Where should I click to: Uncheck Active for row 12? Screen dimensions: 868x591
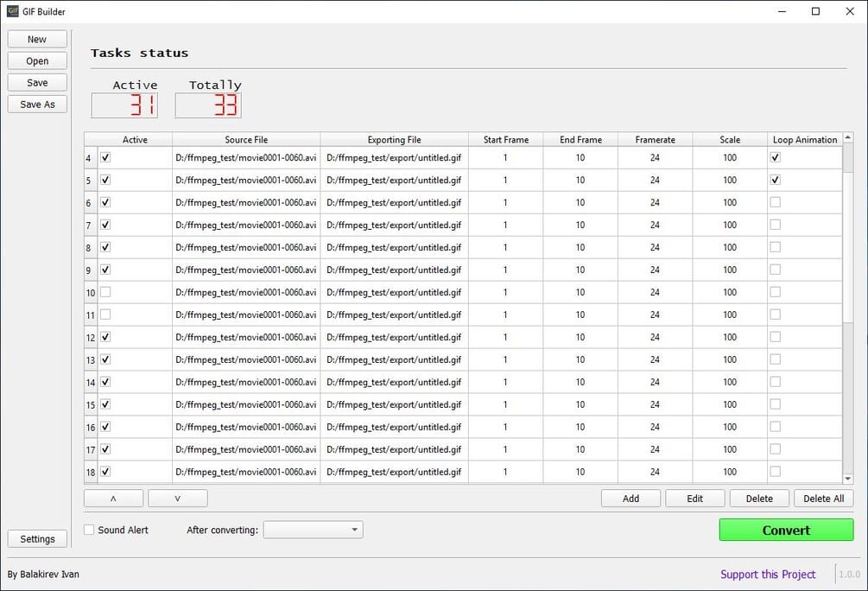click(105, 337)
